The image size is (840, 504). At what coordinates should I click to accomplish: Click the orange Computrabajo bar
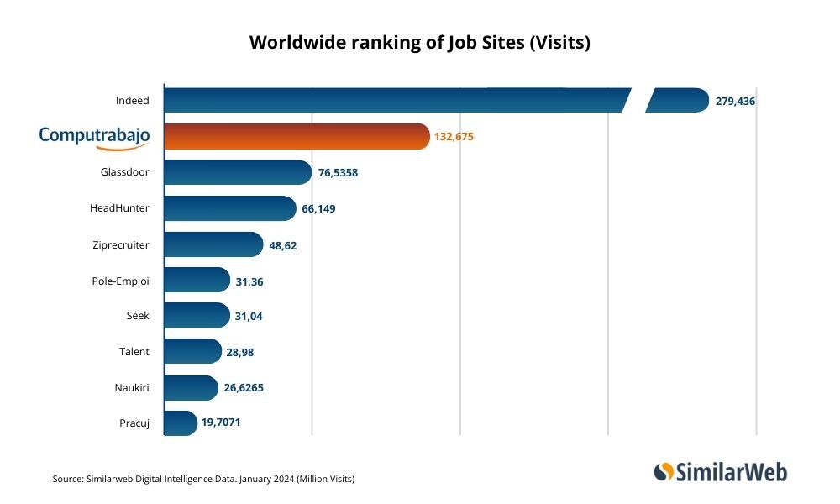pyautogui.click(x=297, y=137)
